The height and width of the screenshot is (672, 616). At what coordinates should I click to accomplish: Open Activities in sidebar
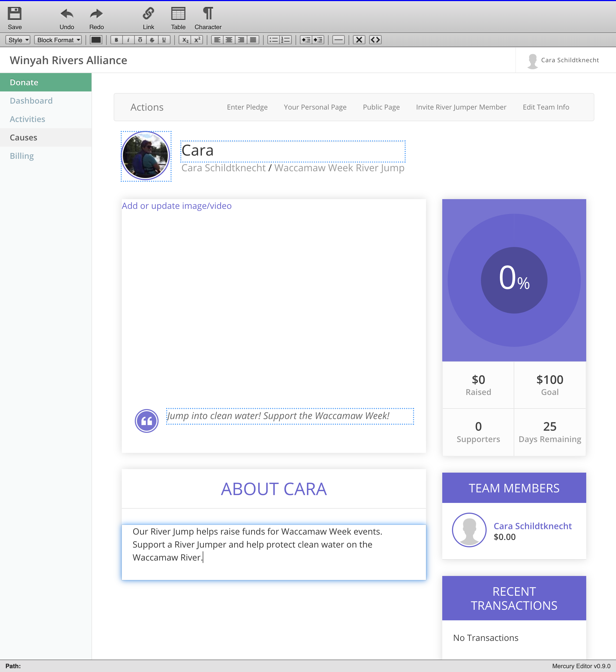(46, 119)
